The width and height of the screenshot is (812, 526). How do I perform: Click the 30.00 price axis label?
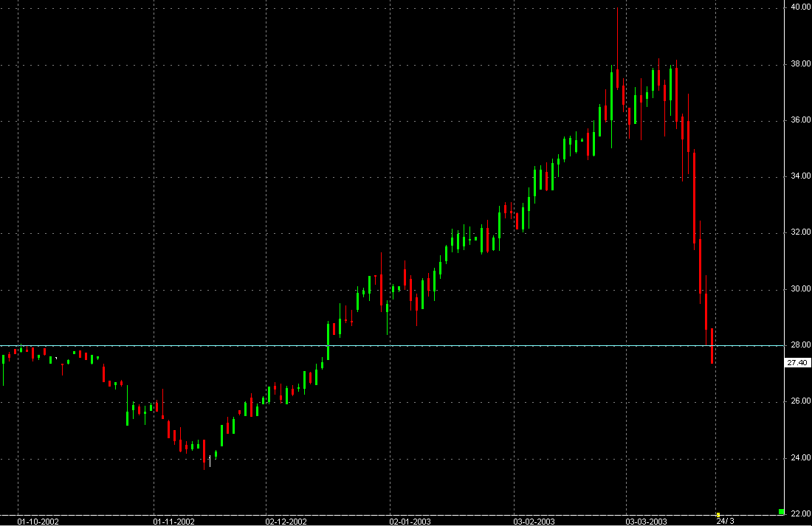800,289
